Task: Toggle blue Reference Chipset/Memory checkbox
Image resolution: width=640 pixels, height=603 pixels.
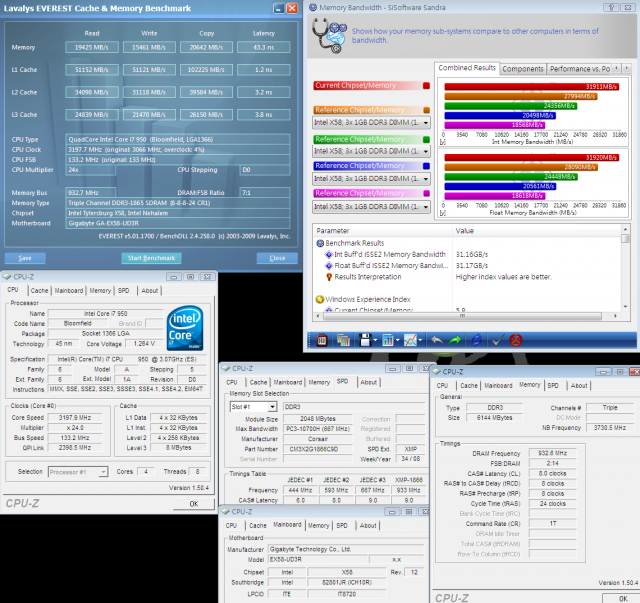Action: pyautogui.click(x=427, y=166)
